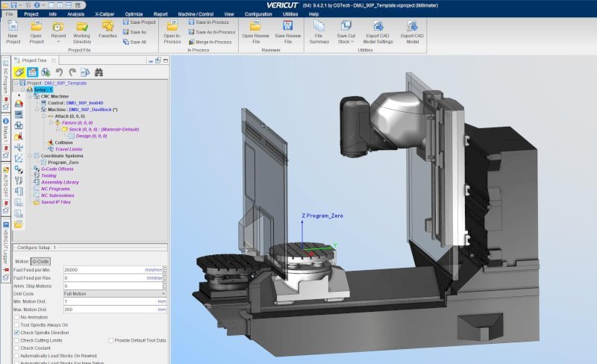Enable Provide Default Tool Data
This screenshot has width=597, height=364.
point(110,340)
